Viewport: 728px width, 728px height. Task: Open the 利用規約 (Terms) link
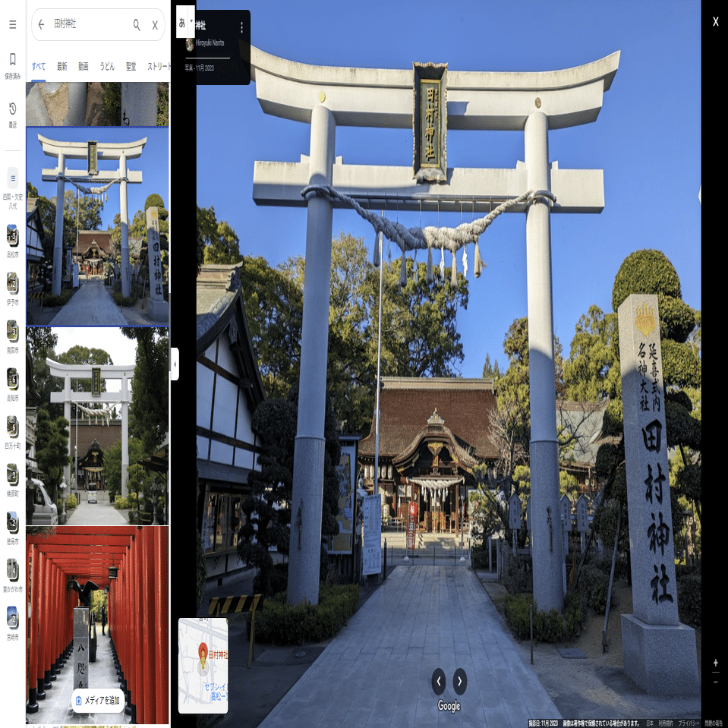666,723
